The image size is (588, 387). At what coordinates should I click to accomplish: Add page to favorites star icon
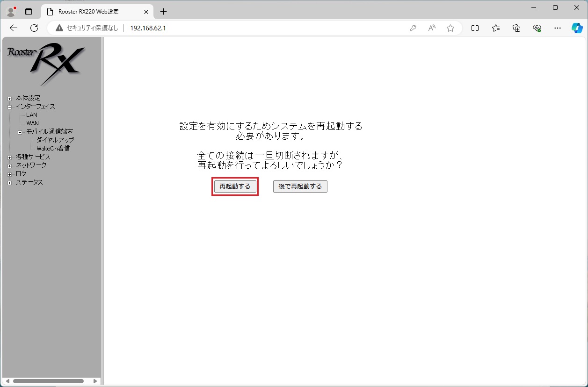click(450, 28)
